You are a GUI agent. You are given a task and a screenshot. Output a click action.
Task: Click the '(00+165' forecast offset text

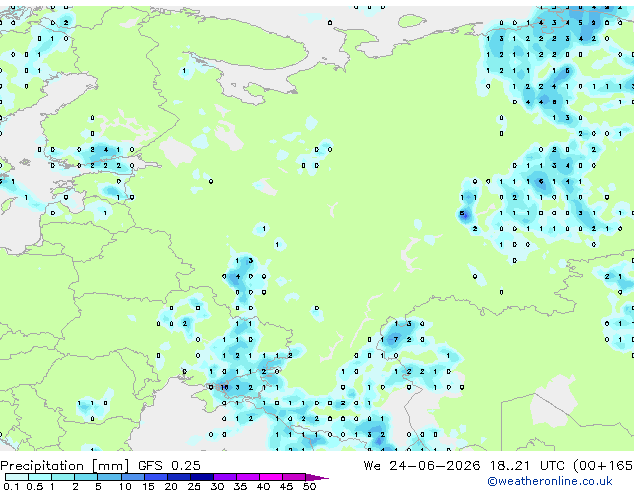603,466
